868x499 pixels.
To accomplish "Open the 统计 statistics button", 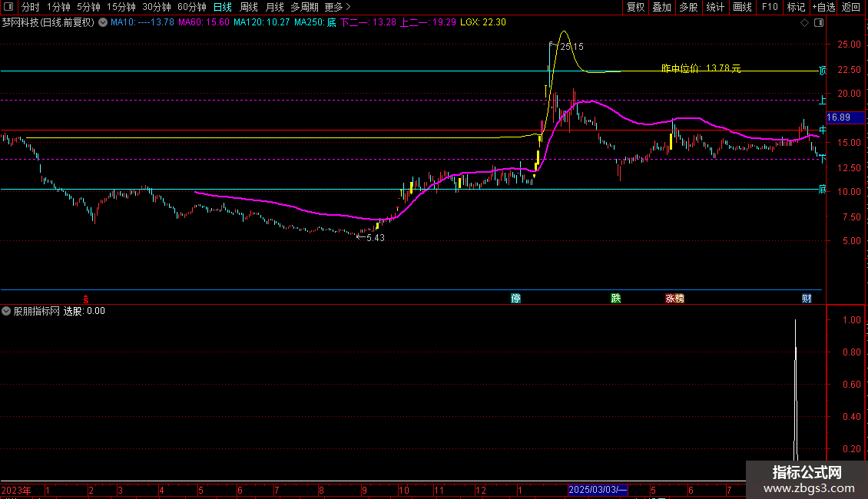I will pos(714,7).
